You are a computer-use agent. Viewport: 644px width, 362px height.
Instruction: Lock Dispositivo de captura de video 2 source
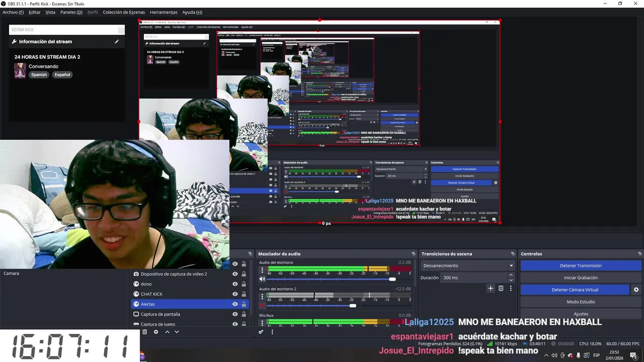click(x=244, y=274)
